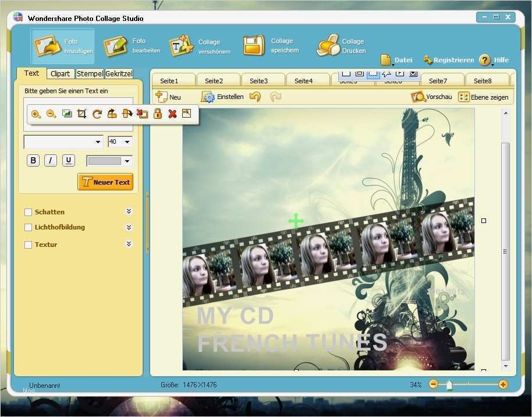Switch to the Stempel tab
This screenshot has height=417, width=532.
pos(90,74)
